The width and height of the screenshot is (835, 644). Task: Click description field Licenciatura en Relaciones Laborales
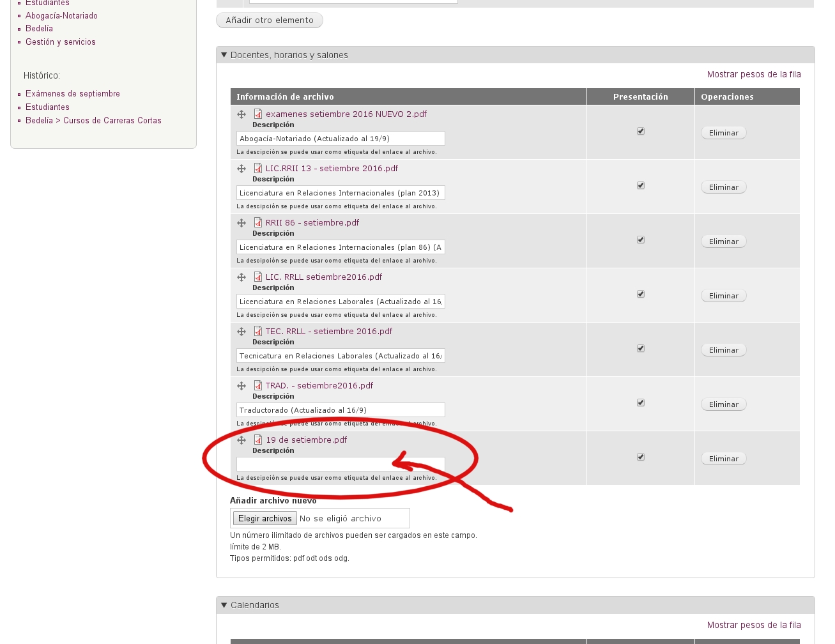[x=341, y=302]
